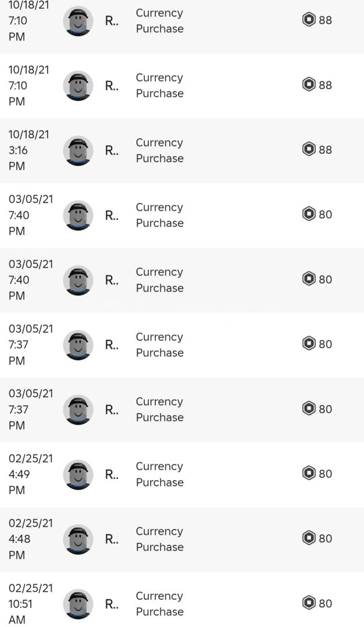
Task: Click the Robux icon in the 4:49 PM row
Action: tap(309, 473)
